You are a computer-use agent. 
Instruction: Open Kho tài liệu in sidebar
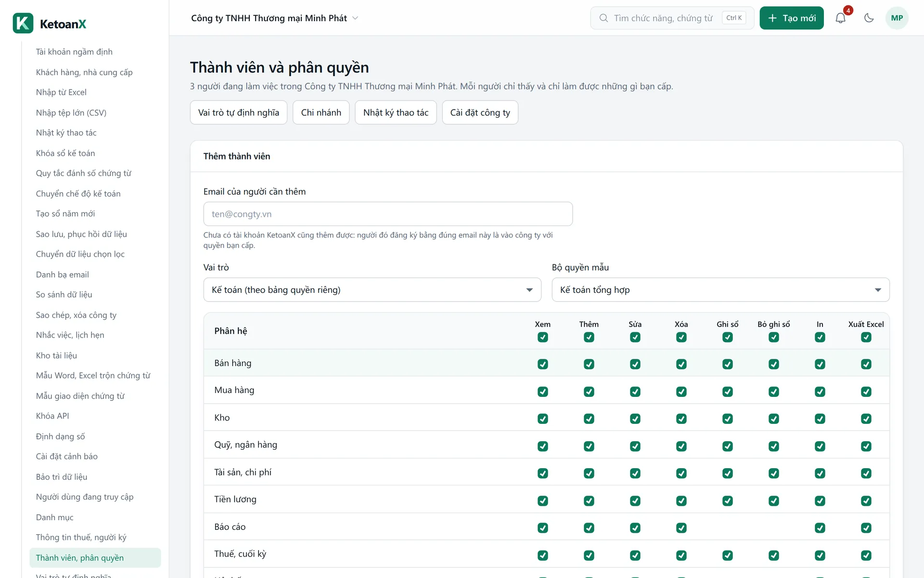coord(56,355)
